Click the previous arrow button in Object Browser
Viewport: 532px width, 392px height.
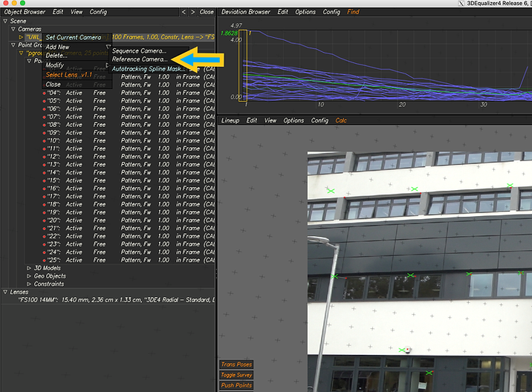coord(184,12)
